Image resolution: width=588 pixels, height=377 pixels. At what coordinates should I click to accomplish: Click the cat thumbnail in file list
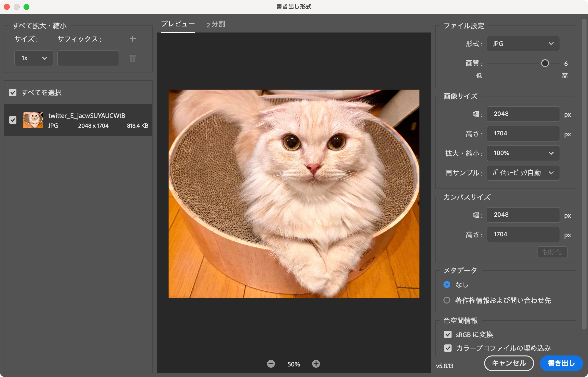33,120
